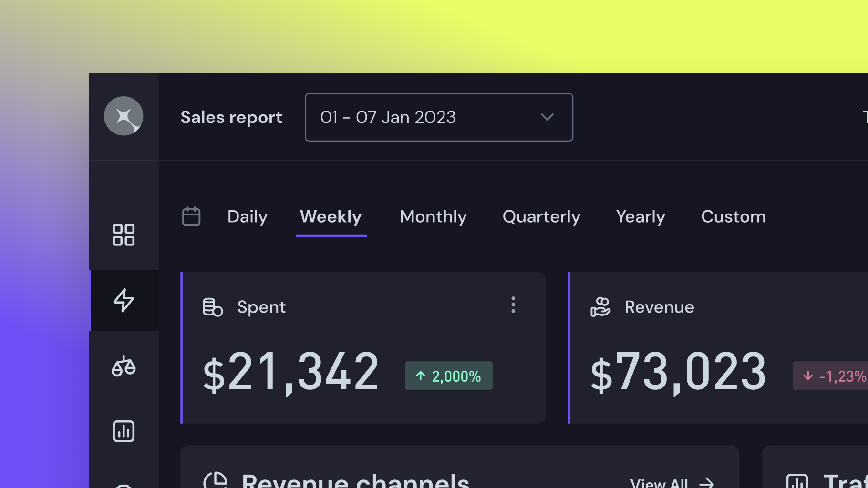Click the Revenue hand-coins icon
868x488 pixels.
(x=600, y=307)
